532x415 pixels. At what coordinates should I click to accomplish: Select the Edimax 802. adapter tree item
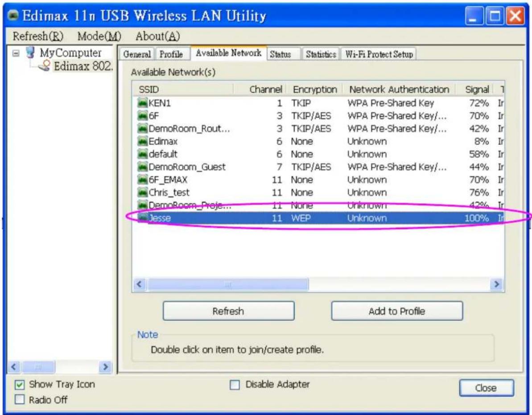click(83, 66)
